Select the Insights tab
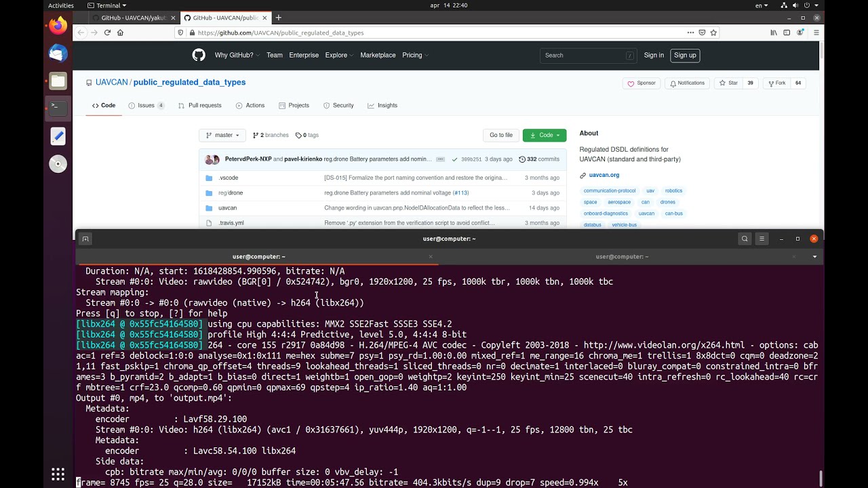Viewport: 868px width, 488px height. point(382,106)
